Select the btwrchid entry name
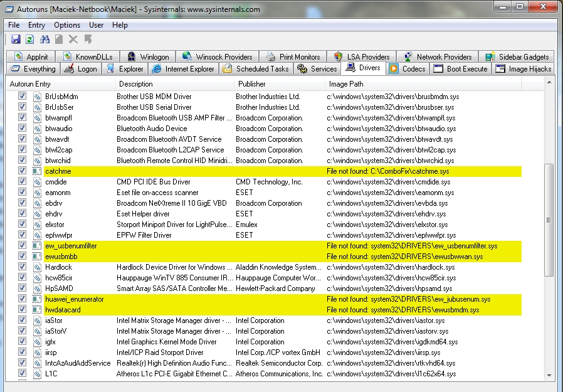 (58, 161)
